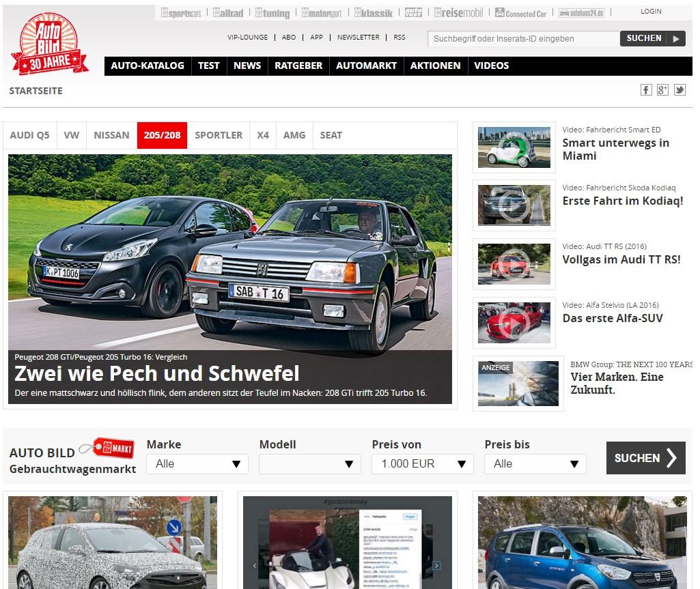Play the Audi TT RS video thumbnail
This screenshot has width=700, height=589.
pyautogui.click(x=514, y=264)
